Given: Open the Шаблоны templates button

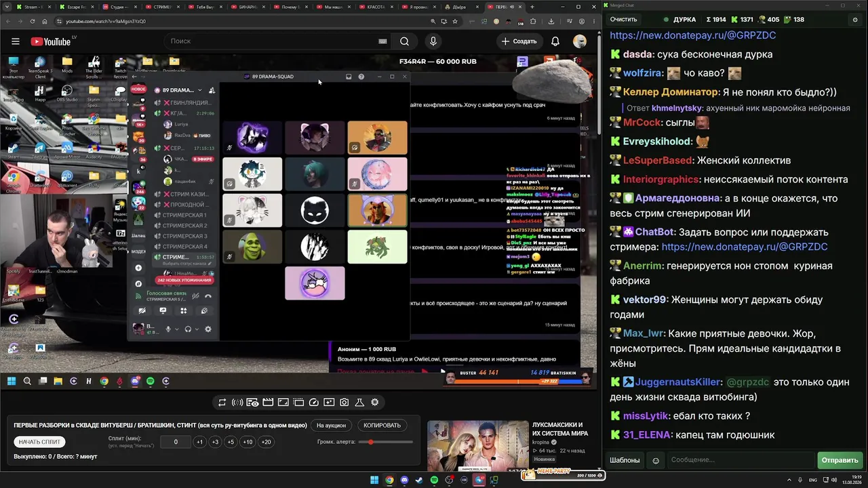Looking at the screenshot, I should click(625, 460).
